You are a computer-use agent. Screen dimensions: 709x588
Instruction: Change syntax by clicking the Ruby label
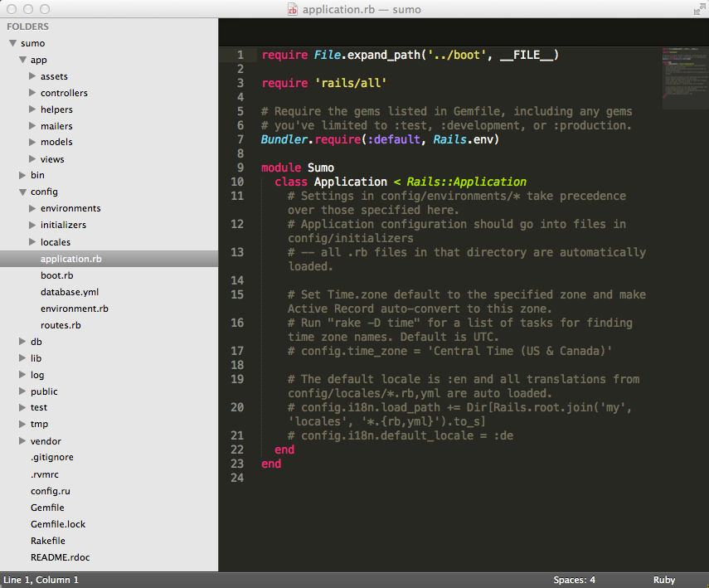coord(663,579)
